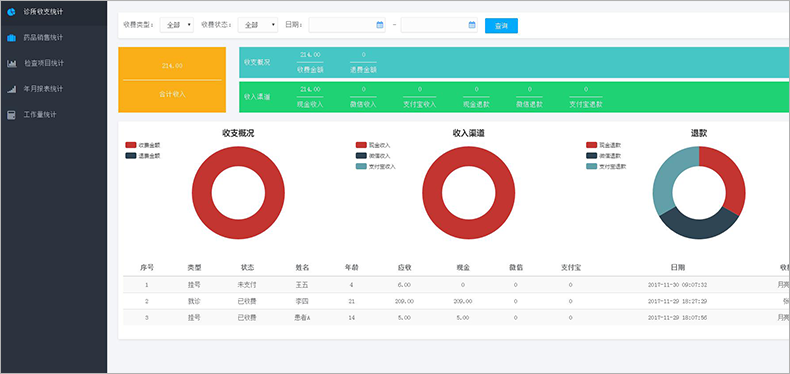Click the 日期 column header
Viewport: 790px width, 374px height.
point(678,268)
